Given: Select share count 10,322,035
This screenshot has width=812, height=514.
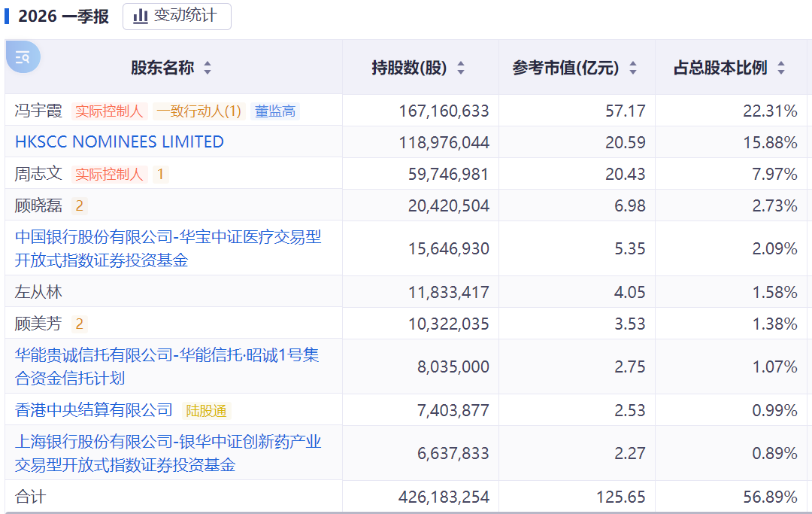Looking at the screenshot, I should coord(448,324).
